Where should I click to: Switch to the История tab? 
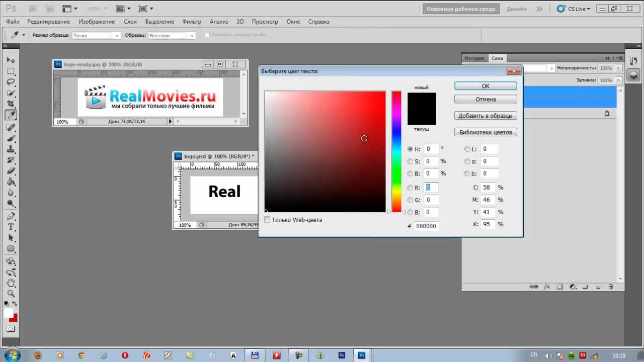[x=474, y=58]
